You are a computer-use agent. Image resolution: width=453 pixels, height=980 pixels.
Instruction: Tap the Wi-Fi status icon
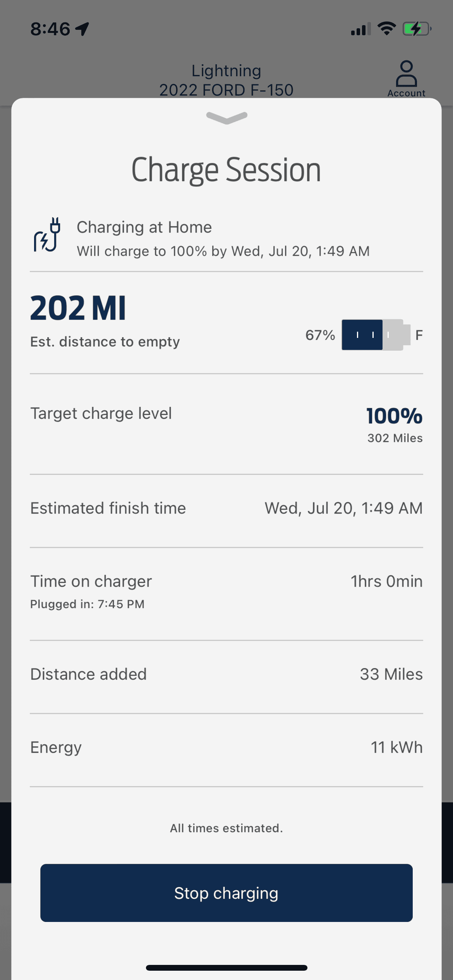click(x=386, y=29)
